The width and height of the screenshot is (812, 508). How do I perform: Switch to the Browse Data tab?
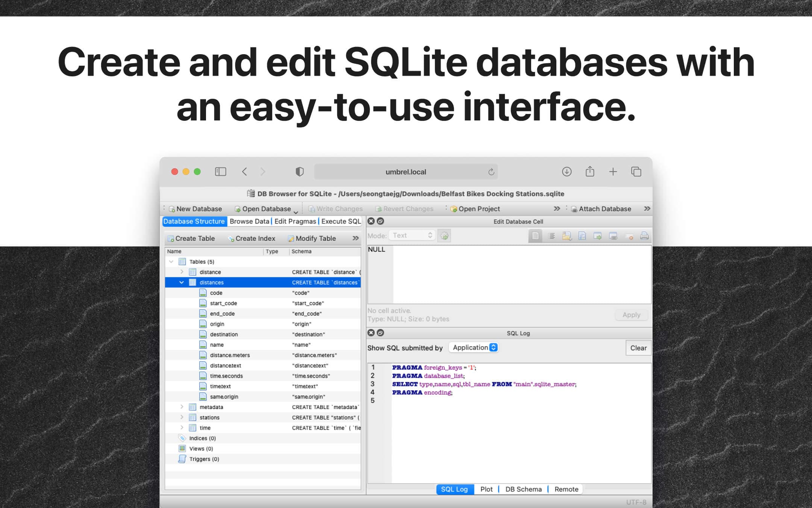(248, 221)
